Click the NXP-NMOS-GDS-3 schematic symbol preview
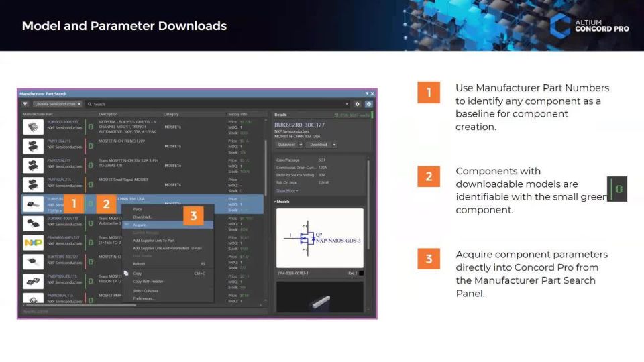 click(x=320, y=239)
